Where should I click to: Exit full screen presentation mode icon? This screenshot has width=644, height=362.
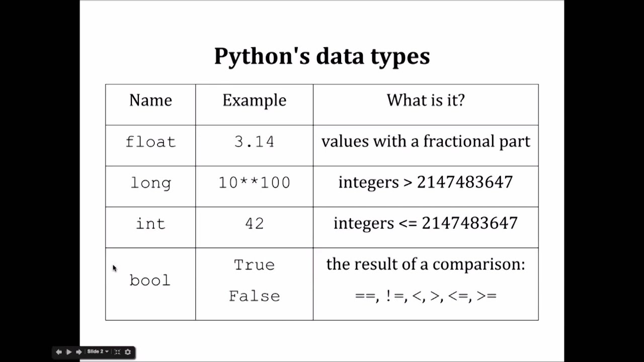pyautogui.click(x=117, y=352)
